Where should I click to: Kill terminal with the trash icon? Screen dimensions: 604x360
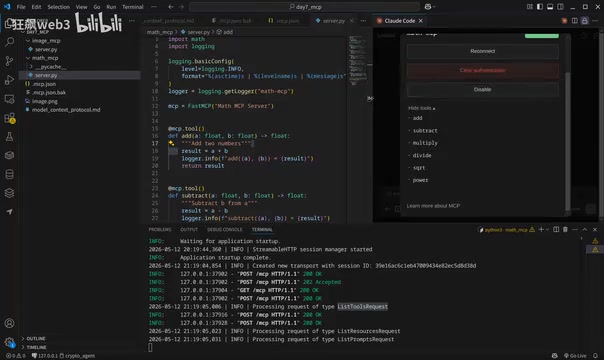(565, 229)
